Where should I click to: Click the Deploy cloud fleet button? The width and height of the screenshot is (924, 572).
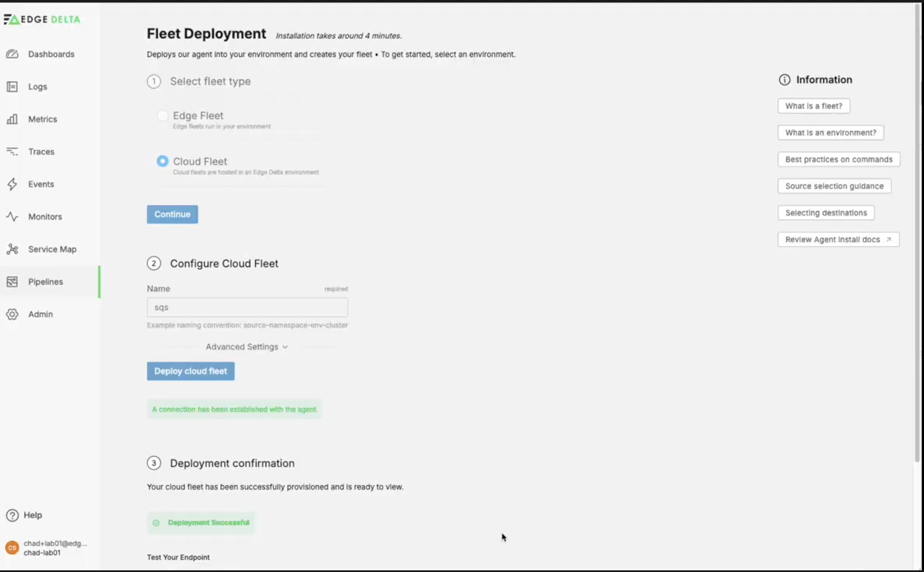pyautogui.click(x=191, y=371)
